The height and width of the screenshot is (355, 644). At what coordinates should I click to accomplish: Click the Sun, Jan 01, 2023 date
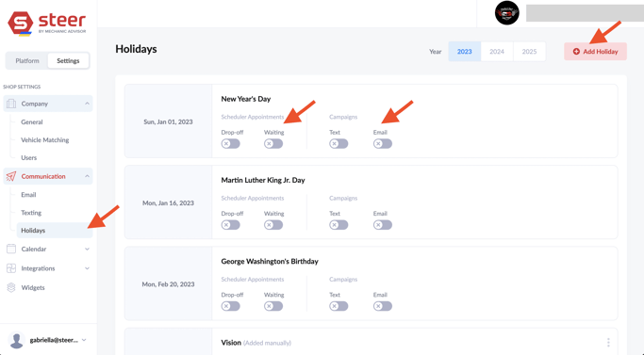click(x=168, y=121)
